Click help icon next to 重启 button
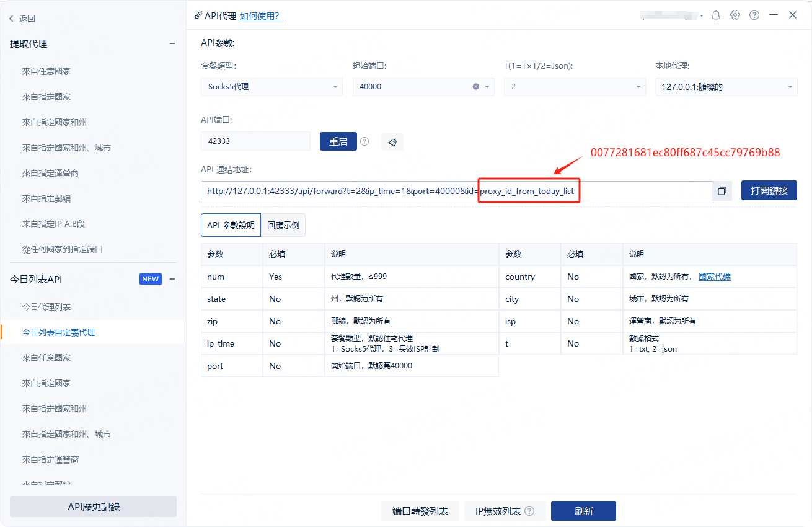812x527 pixels. pos(364,141)
